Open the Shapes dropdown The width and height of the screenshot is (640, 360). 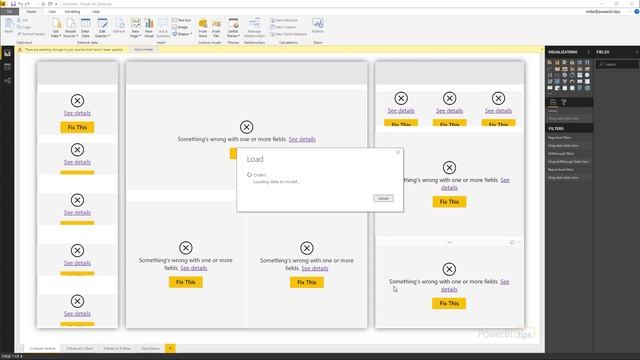click(182, 34)
